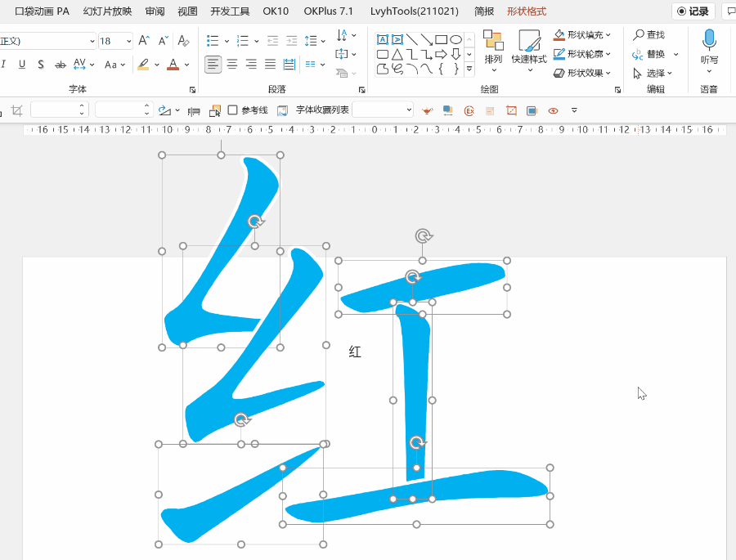736x560 pixels.
Task: Select the arrow line shape
Action: click(426, 39)
